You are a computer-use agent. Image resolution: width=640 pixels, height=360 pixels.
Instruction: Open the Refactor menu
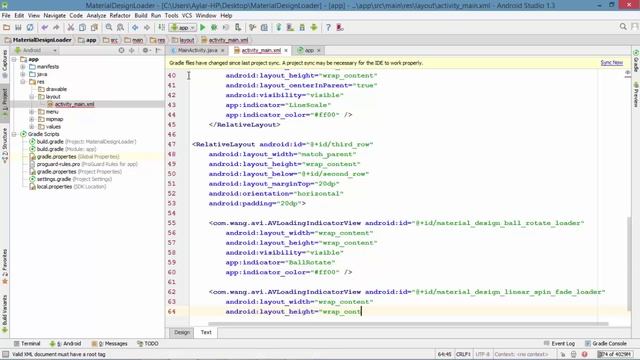click(x=120, y=16)
